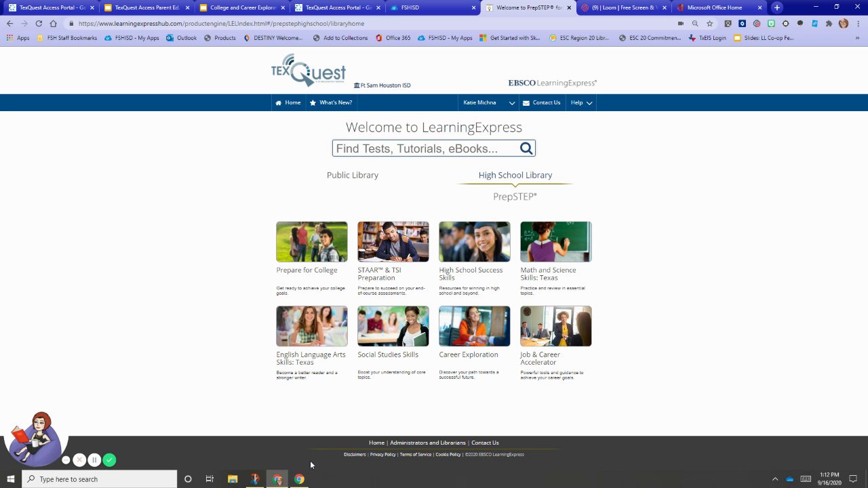Open Administrators and Librarians footer link
The image size is (868, 488).
(428, 443)
